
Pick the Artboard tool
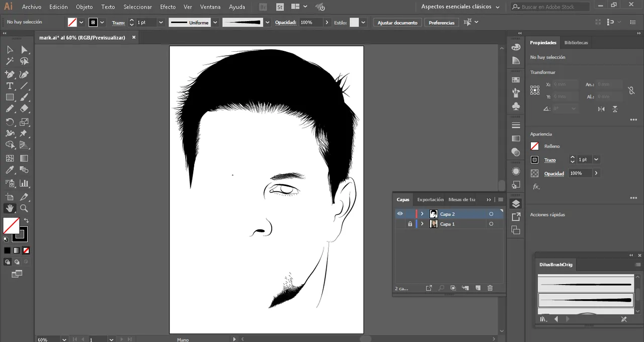pyautogui.click(x=10, y=197)
